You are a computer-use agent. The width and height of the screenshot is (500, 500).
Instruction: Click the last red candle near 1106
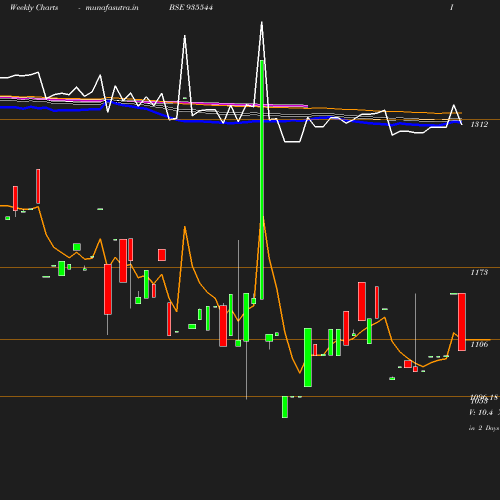[462, 322]
